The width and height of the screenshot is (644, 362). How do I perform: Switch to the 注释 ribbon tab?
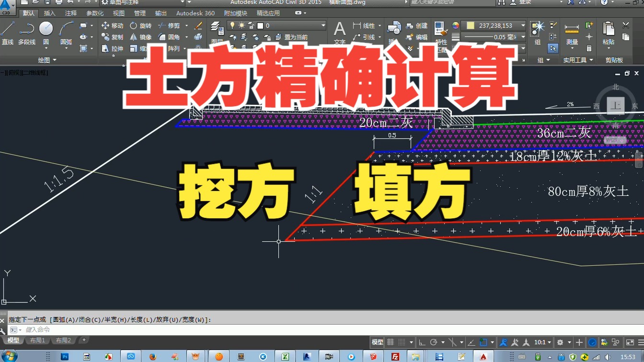70,13
